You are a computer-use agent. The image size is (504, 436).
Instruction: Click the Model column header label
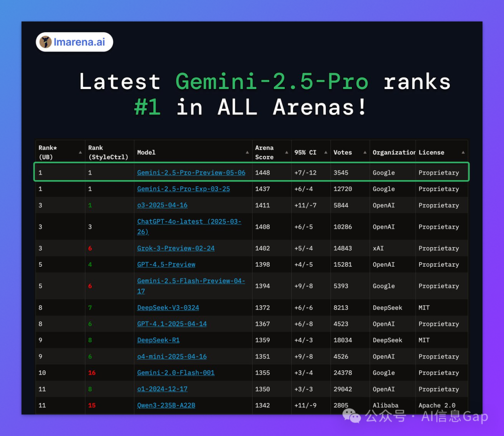146,152
